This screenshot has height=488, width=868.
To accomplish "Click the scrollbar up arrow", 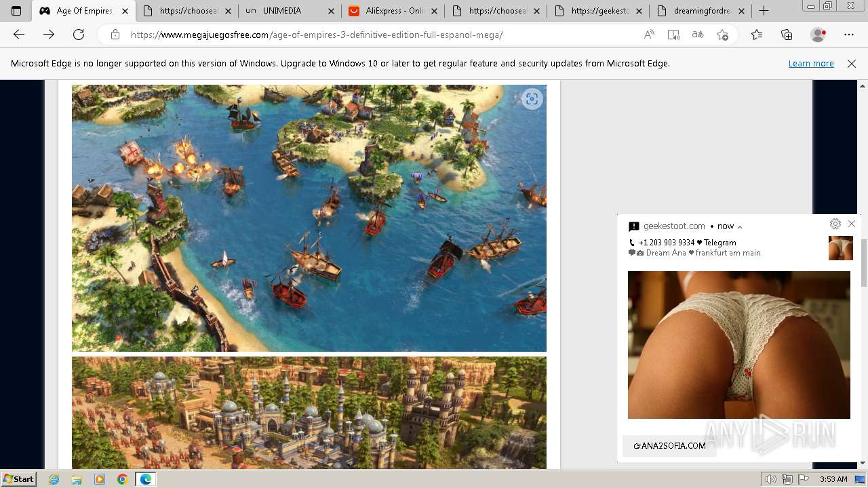I will pyautogui.click(x=863, y=86).
